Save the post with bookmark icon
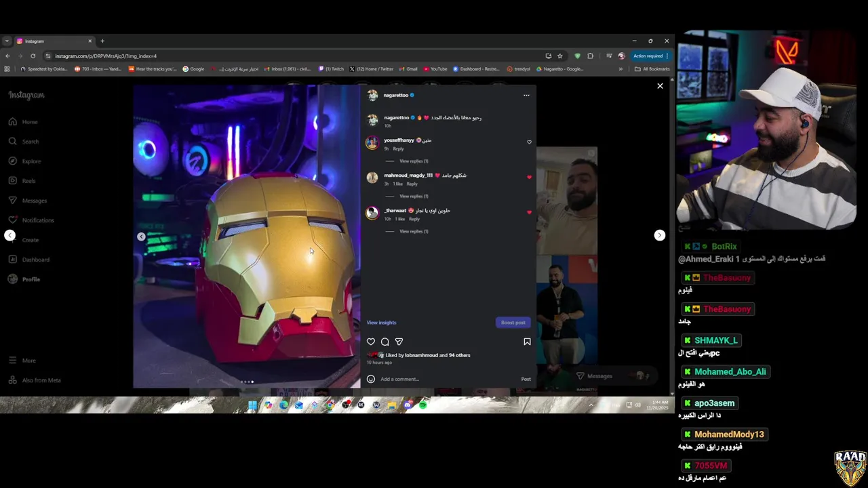868x488 pixels. point(527,342)
